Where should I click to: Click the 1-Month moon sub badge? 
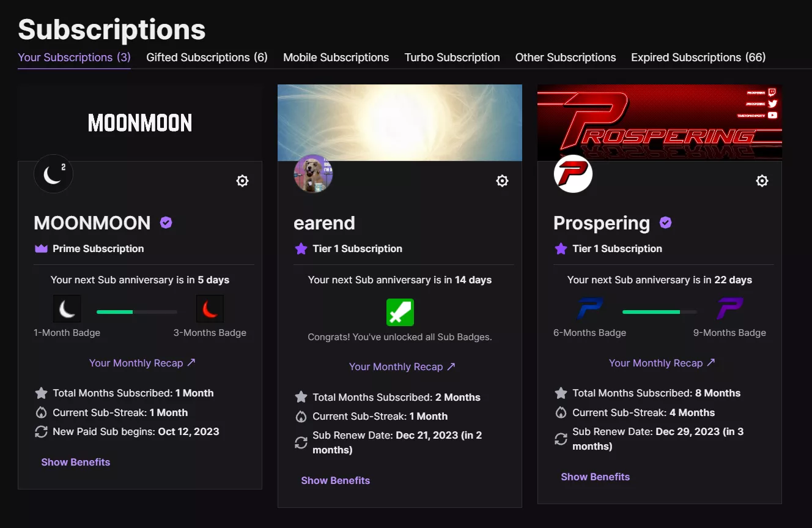pyautogui.click(x=67, y=308)
